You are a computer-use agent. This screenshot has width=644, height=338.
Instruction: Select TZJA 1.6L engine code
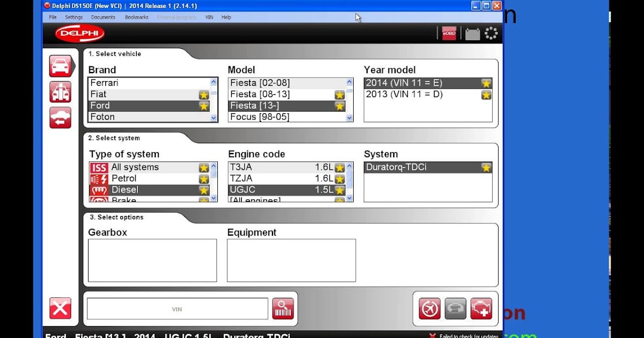coord(287,179)
